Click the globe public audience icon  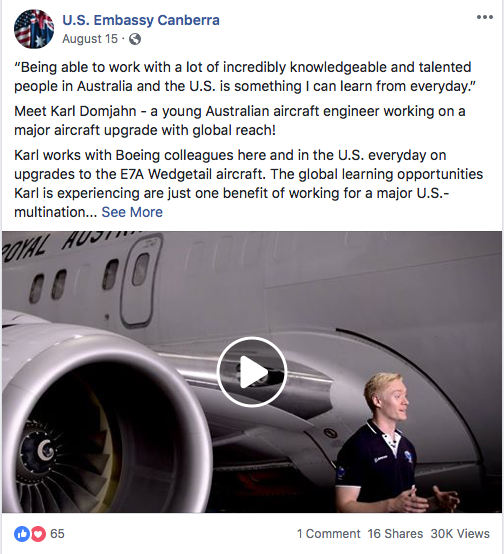(135, 39)
